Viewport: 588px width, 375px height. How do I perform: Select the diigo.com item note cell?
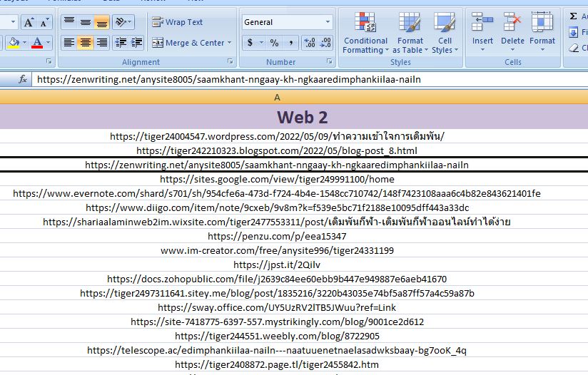[294, 207]
